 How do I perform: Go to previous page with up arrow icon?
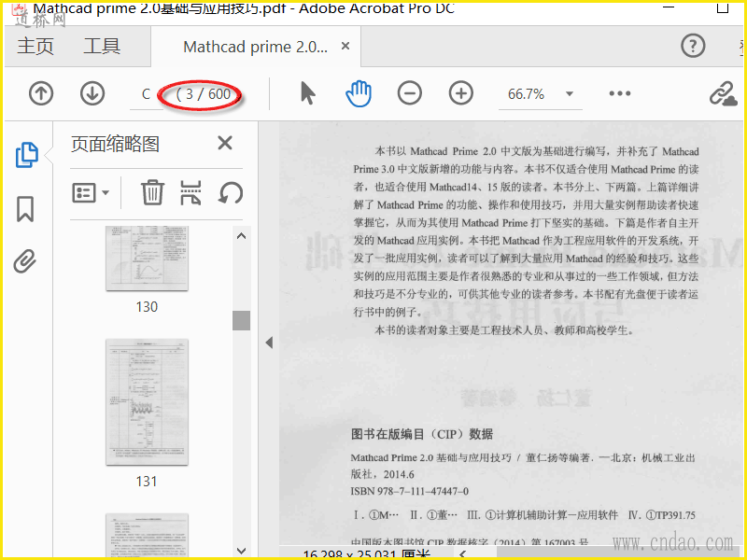coord(41,93)
